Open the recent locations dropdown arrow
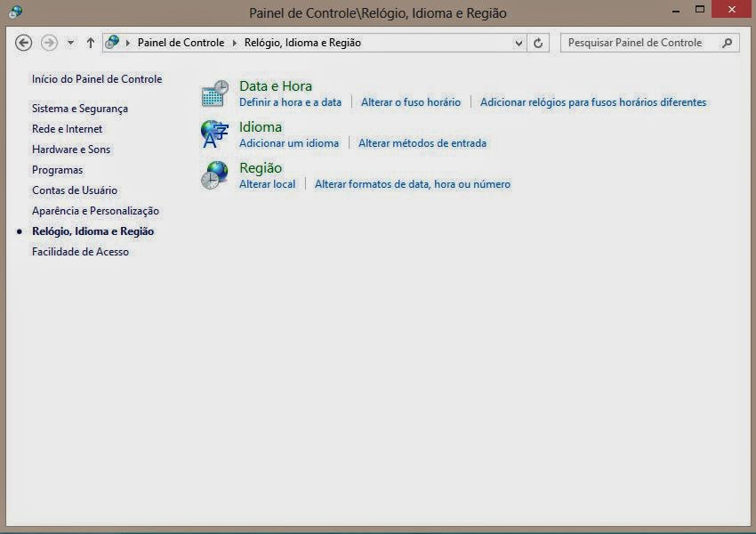Image resolution: width=756 pixels, height=534 pixels. tap(70, 43)
